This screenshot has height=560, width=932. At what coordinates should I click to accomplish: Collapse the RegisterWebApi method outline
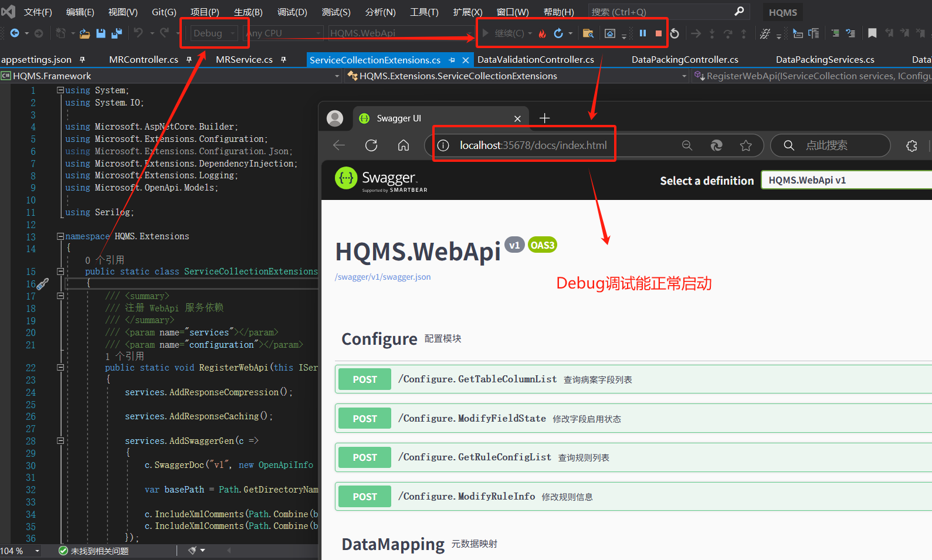(x=60, y=368)
